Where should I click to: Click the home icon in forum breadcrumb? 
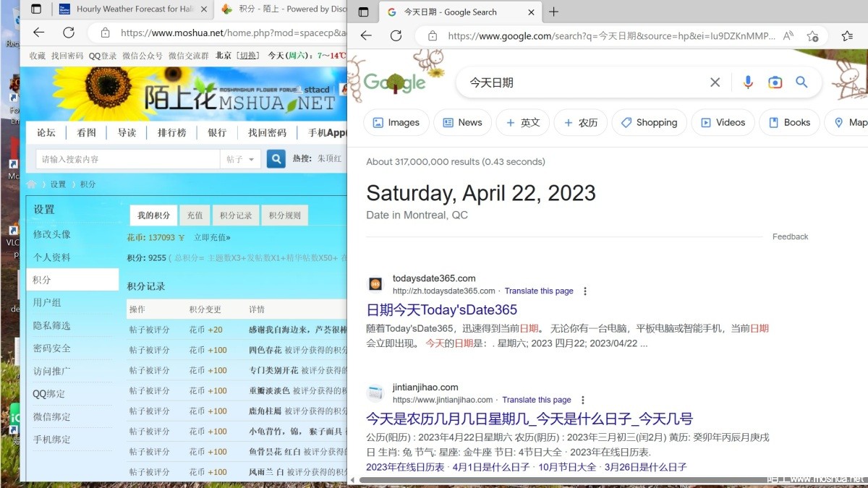point(32,184)
